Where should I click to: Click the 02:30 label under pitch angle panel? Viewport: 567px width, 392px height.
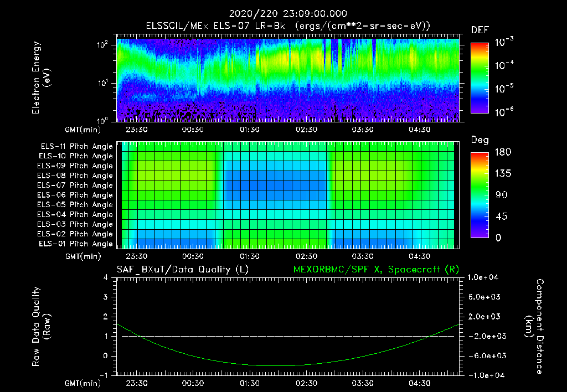coord(307,257)
